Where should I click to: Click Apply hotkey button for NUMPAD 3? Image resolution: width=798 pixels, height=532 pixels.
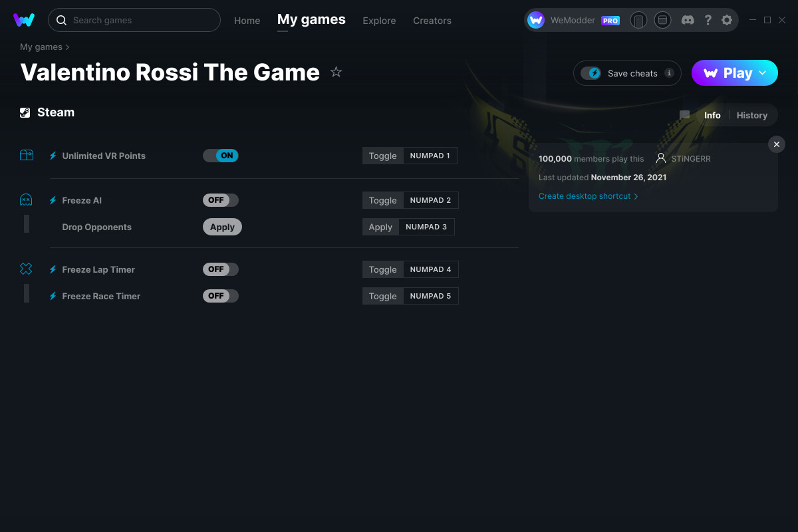(380, 227)
